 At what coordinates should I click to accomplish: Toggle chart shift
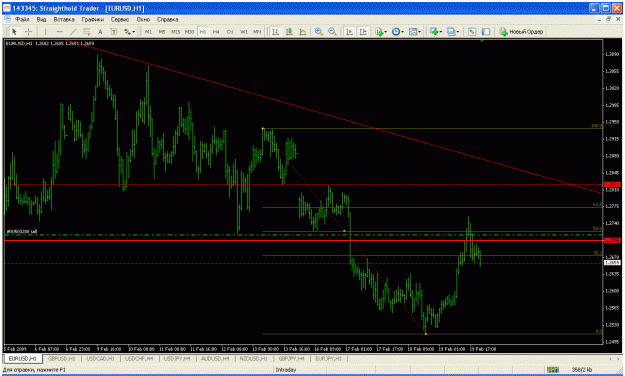pos(363,32)
